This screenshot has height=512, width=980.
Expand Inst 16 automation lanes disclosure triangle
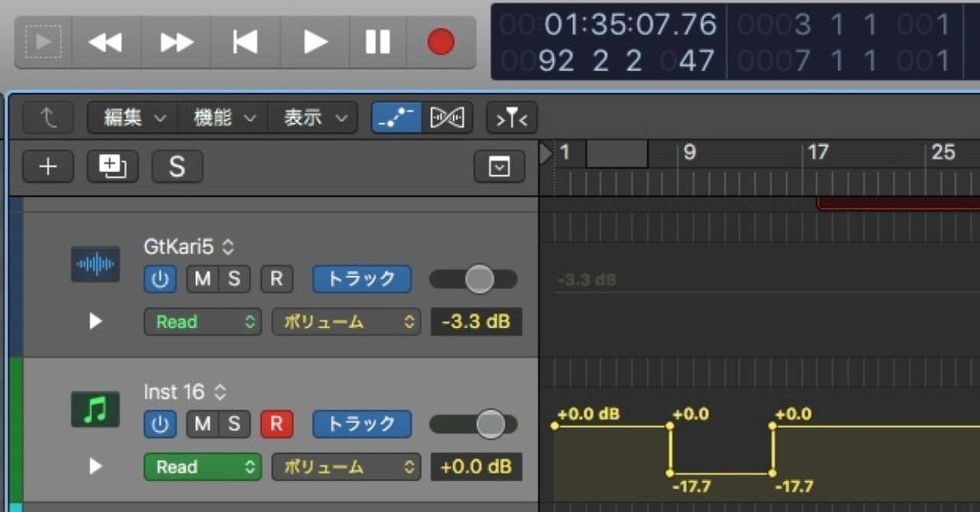96,466
